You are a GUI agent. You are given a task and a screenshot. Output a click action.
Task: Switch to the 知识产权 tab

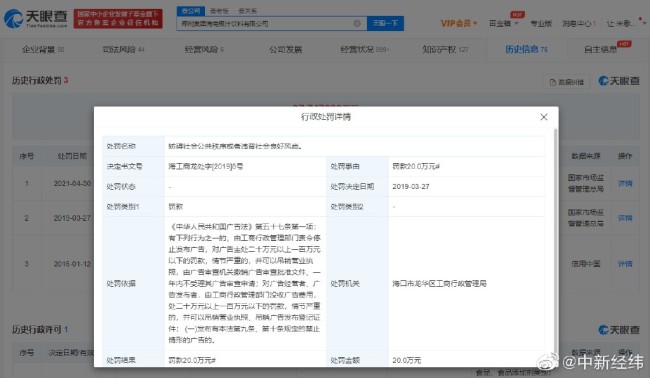(445, 50)
